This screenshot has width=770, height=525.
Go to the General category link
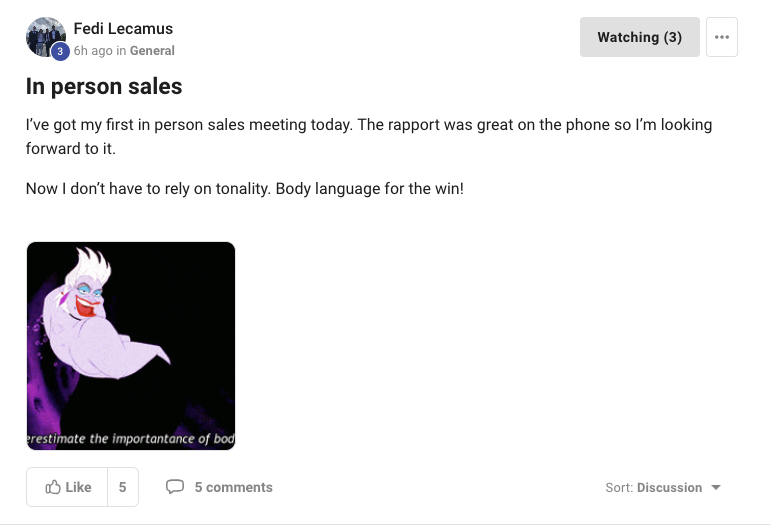(x=152, y=51)
